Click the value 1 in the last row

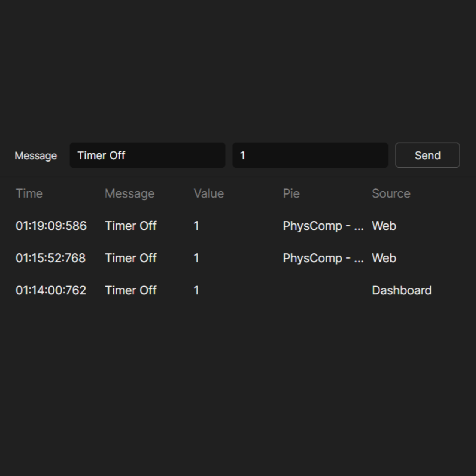pos(196,290)
